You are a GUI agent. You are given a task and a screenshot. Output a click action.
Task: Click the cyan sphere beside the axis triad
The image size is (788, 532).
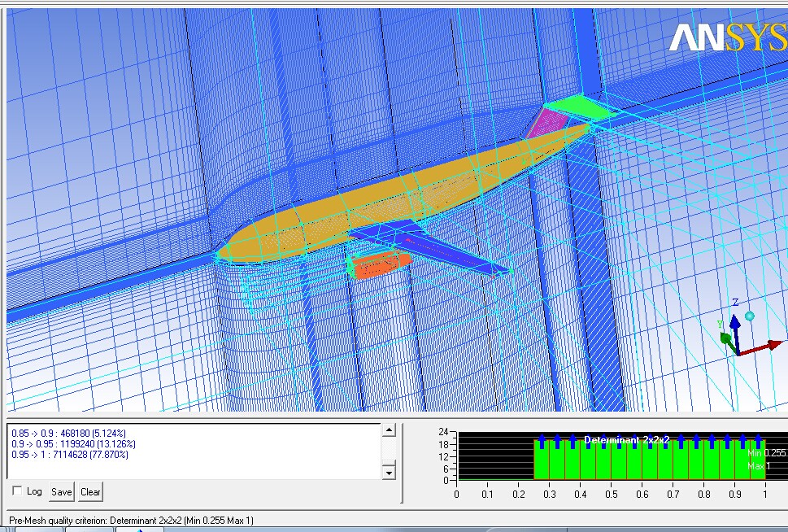tap(750, 316)
